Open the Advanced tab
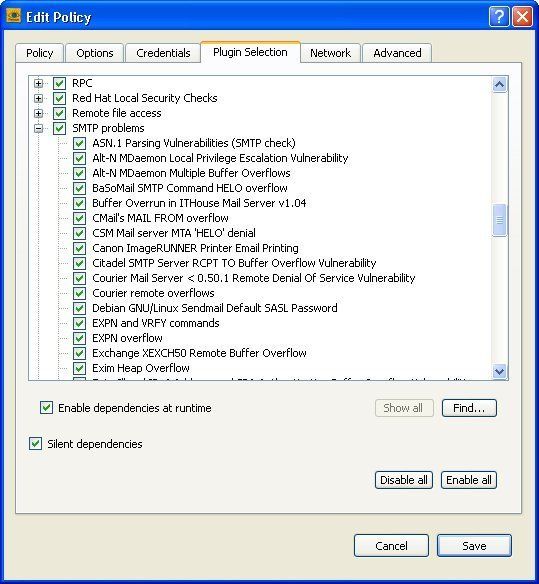 (x=397, y=53)
